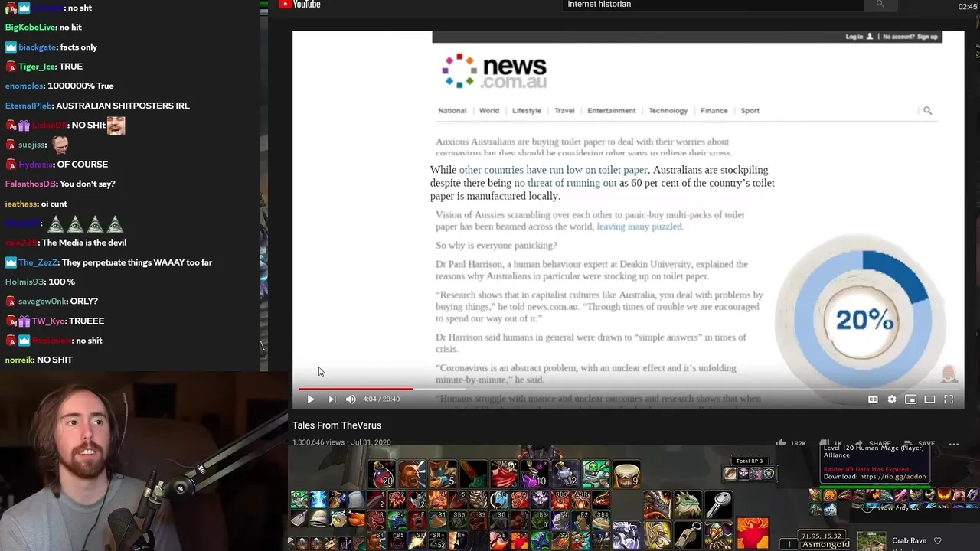
Task: Click the World tab in the news page
Action: 489,110
